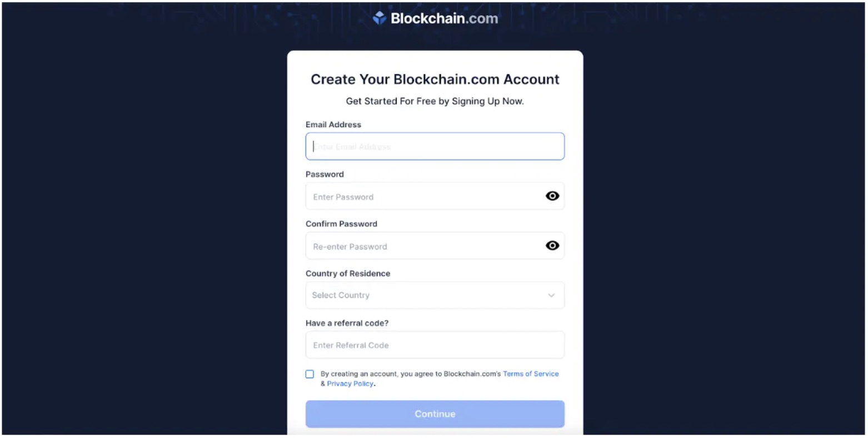
Task: Tick the box agreeing to Blockchain.com policies
Action: 310,374
